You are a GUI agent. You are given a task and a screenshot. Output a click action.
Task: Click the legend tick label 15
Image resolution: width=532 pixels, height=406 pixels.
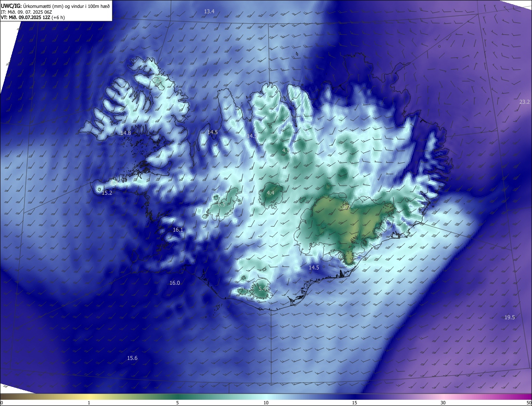pyautogui.click(x=355, y=403)
